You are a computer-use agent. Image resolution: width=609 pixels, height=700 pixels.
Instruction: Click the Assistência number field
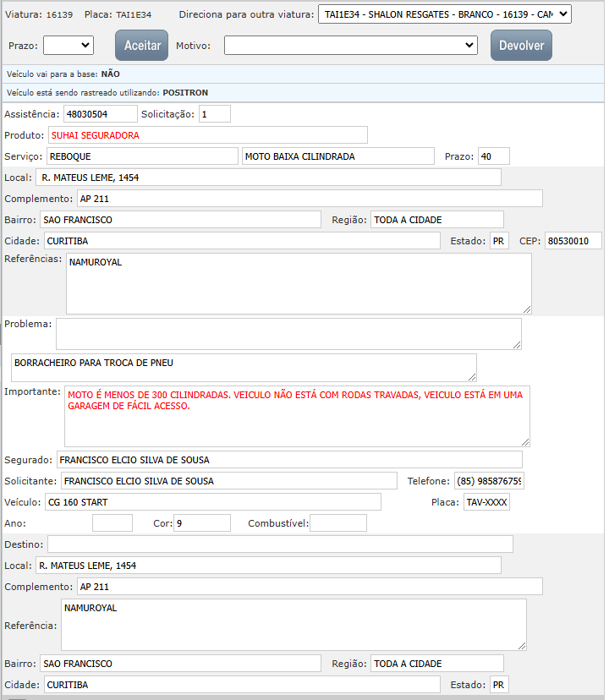pos(100,113)
